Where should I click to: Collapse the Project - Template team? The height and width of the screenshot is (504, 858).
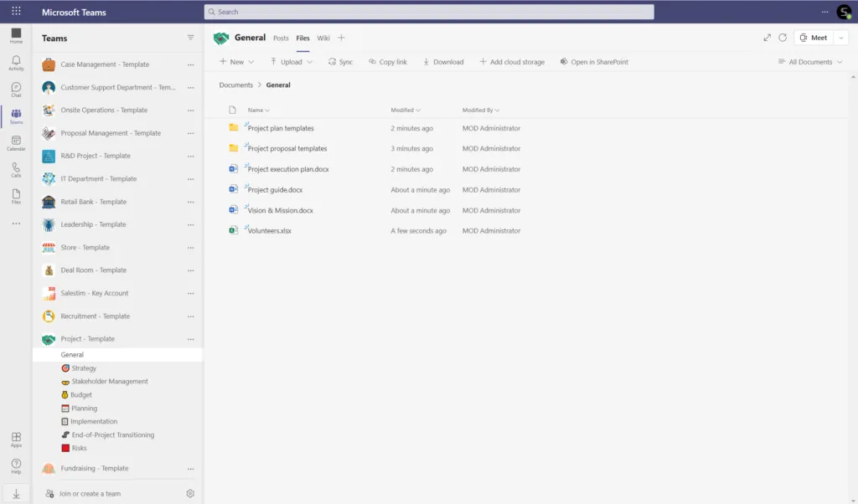[87, 339]
